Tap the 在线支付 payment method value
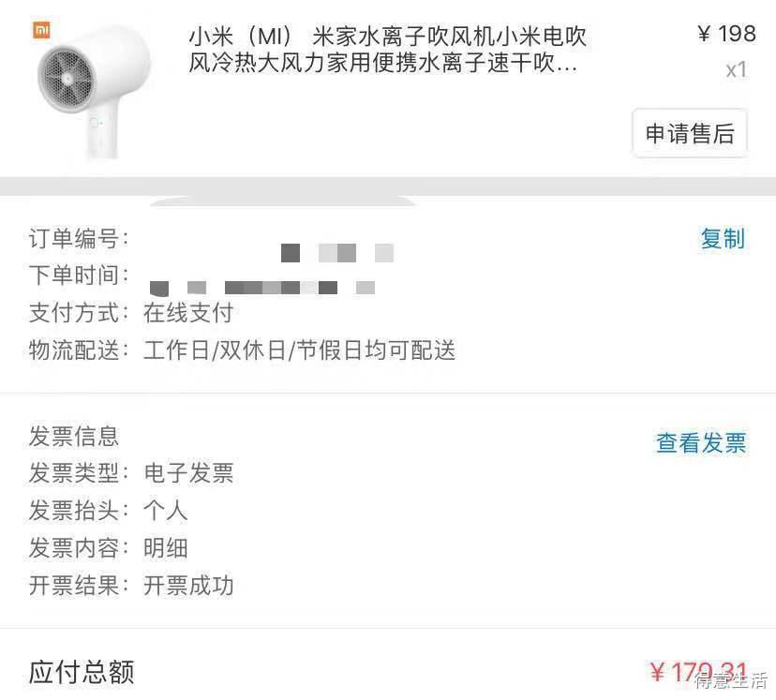 188,313
